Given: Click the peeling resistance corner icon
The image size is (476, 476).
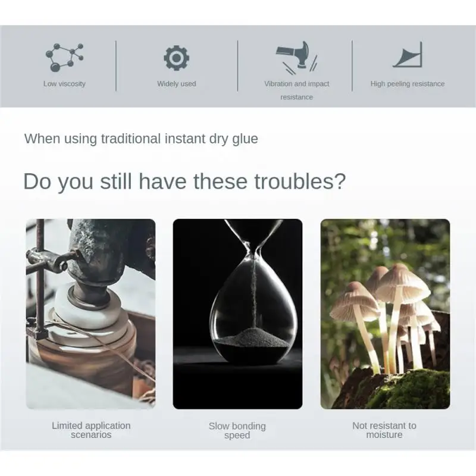Looking at the screenshot, I should click(408, 55).
